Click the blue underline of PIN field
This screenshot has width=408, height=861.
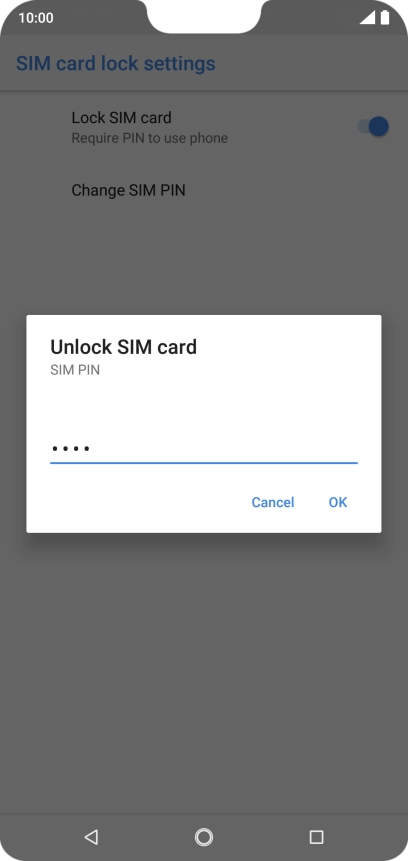(204, 463)
